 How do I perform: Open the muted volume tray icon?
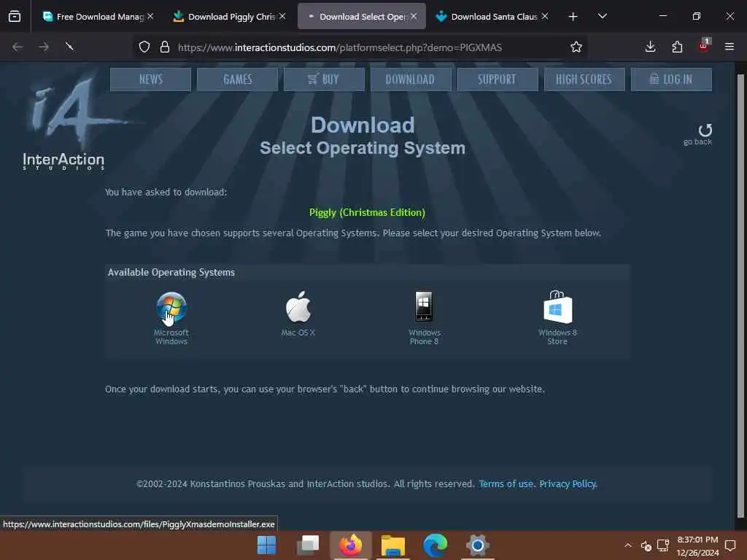coord(646,545)
